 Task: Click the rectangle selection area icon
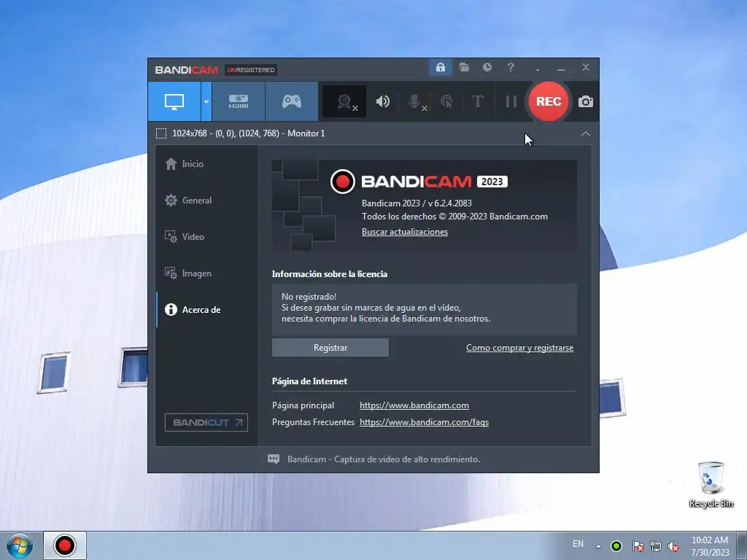[x=161, y=133]
